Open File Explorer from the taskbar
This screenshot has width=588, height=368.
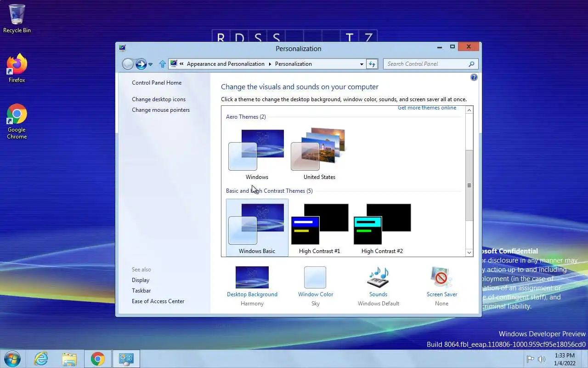(69, 359)
